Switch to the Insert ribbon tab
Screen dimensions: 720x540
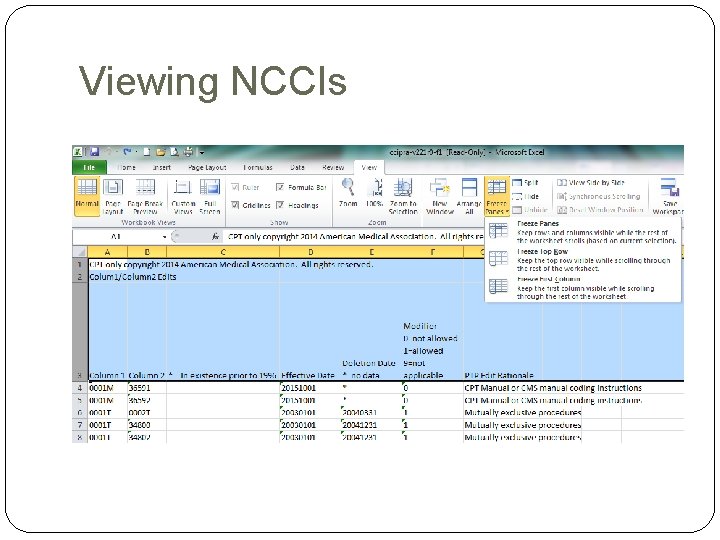(x=161, y=167)
